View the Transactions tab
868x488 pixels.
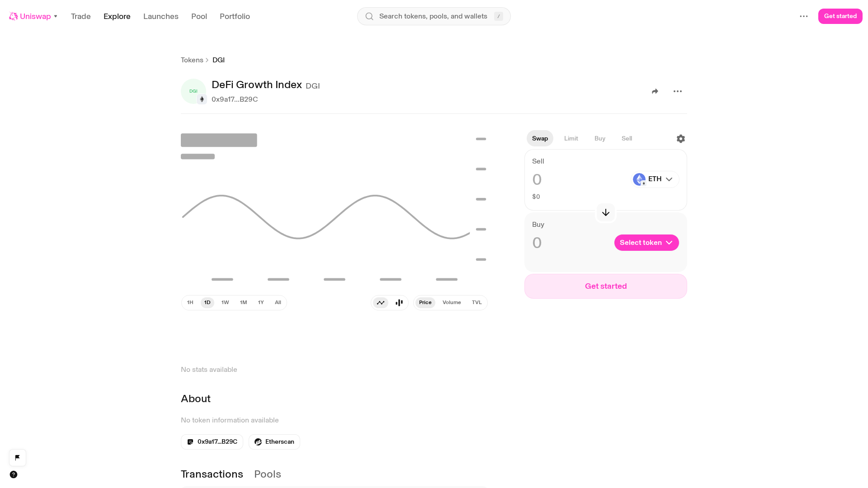pos(212,474)
